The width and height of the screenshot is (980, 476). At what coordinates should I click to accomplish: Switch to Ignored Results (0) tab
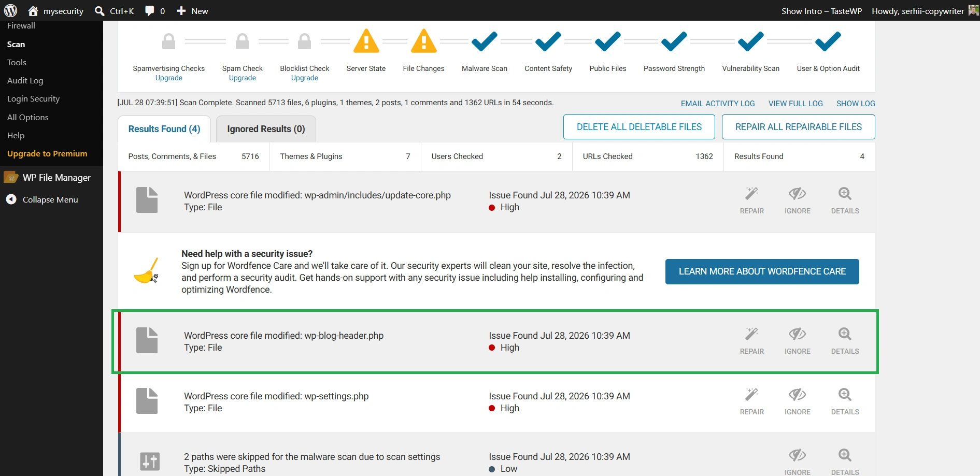(x=266, y=129)
